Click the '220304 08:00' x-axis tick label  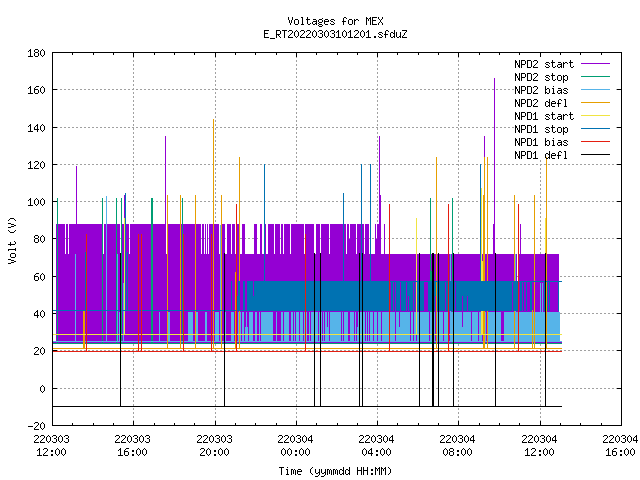(x=458, y=446)
